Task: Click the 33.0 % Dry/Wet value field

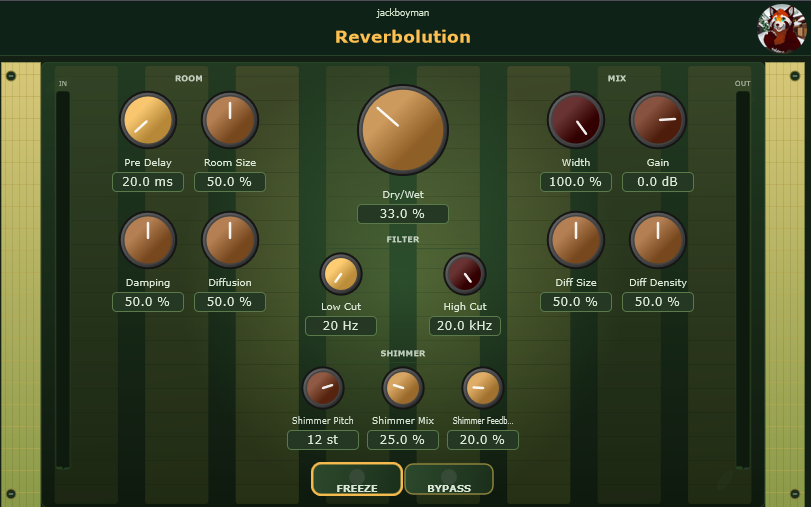Action: tap(403, 214)
